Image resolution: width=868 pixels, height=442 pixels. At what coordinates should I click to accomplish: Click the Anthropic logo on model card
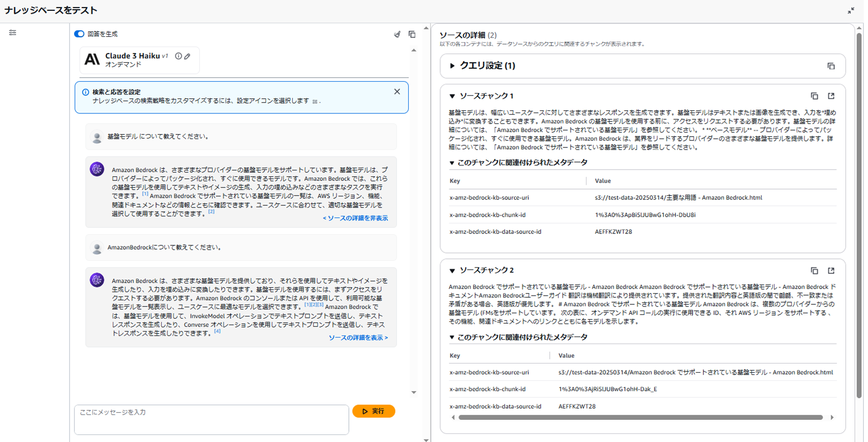point(92,59)
